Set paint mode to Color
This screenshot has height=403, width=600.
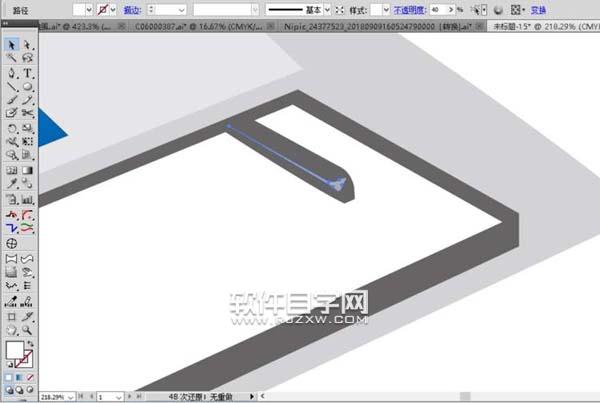click(x=8, y=378)
